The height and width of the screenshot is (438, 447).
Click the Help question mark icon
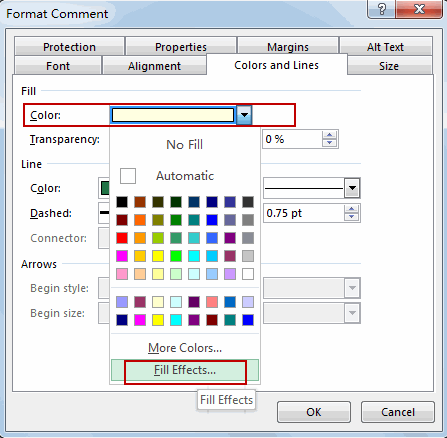tap(382, 9)
